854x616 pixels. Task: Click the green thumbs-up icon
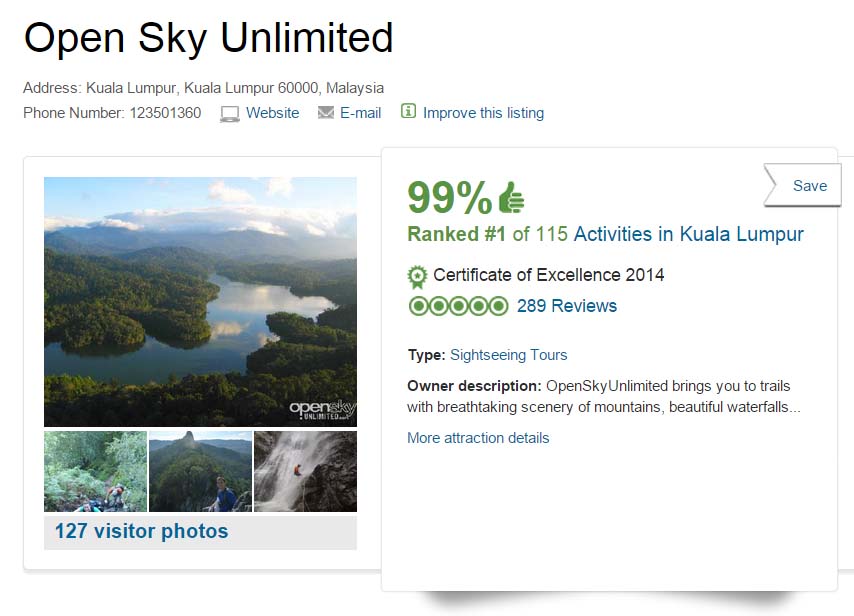[511, 198]
